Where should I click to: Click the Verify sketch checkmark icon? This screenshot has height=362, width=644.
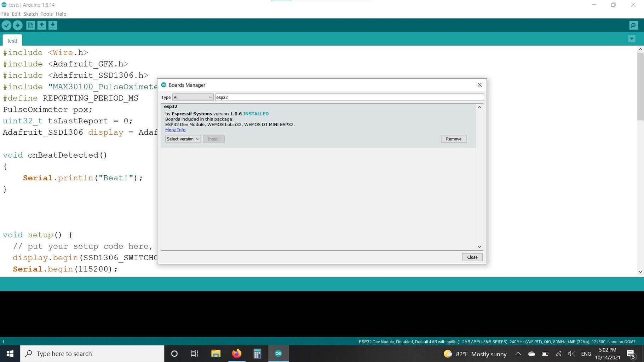(x=7, y=25)
